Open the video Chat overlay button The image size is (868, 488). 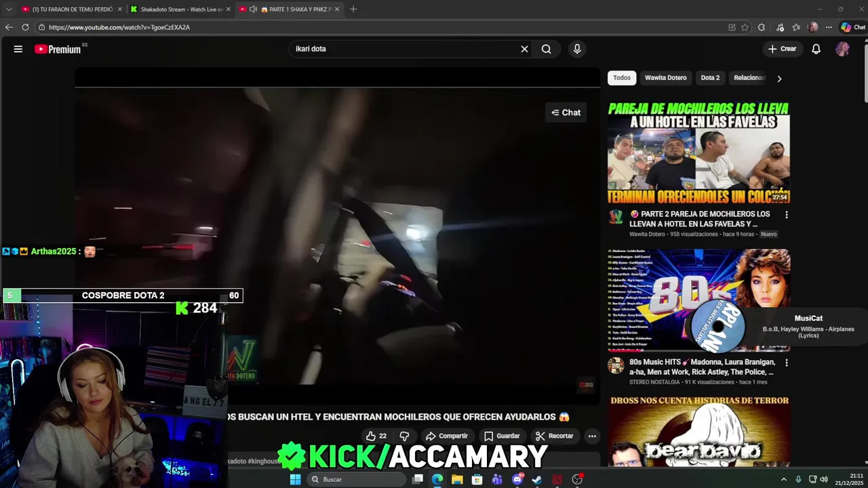click(x=566, y=113)
